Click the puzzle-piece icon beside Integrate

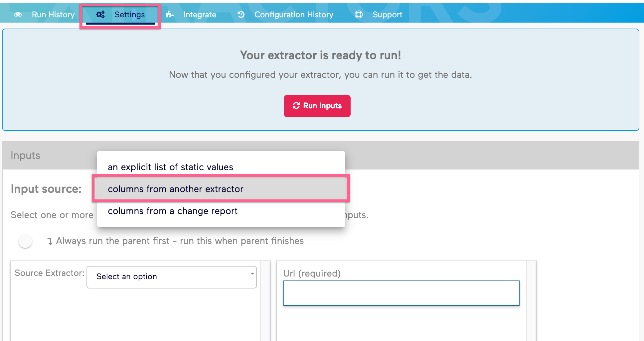click(x=170, y=15)
